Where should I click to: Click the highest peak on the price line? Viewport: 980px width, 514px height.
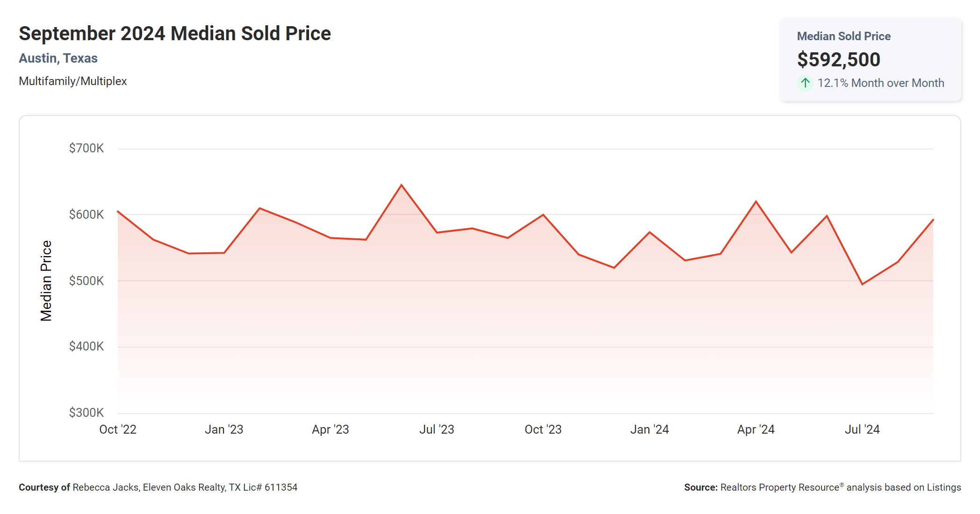tap(401, 185)
